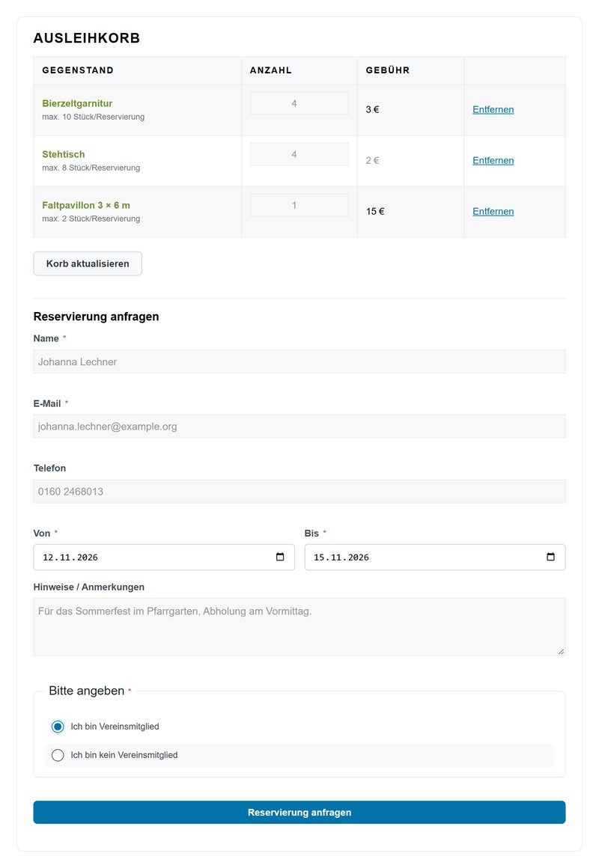Grab the textarea resize handle corner
This screenshot has height=868, width=599.
561,652
